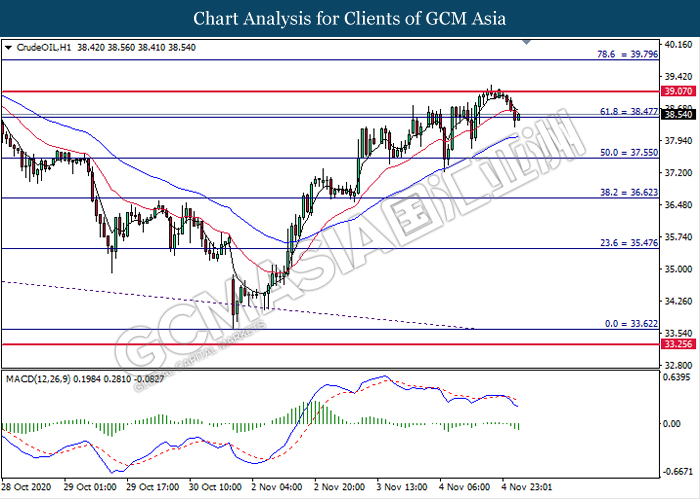Click the 3 Nov 13:00 time axis label
Screen dimensions: 700x500
pos(402,487)
